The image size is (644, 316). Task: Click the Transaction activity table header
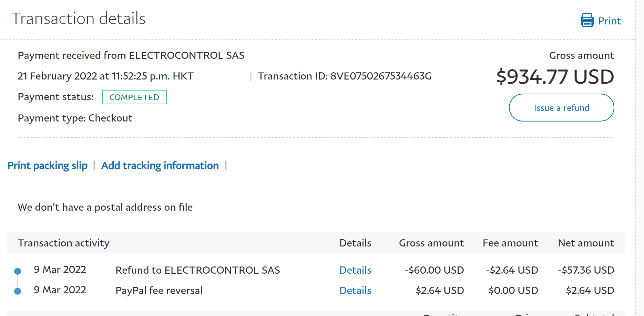(64, 243)
